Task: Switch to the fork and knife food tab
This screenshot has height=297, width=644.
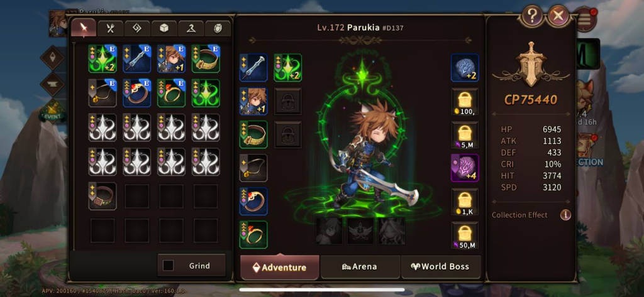Action: pyautogui.click(x=111, y=28)
